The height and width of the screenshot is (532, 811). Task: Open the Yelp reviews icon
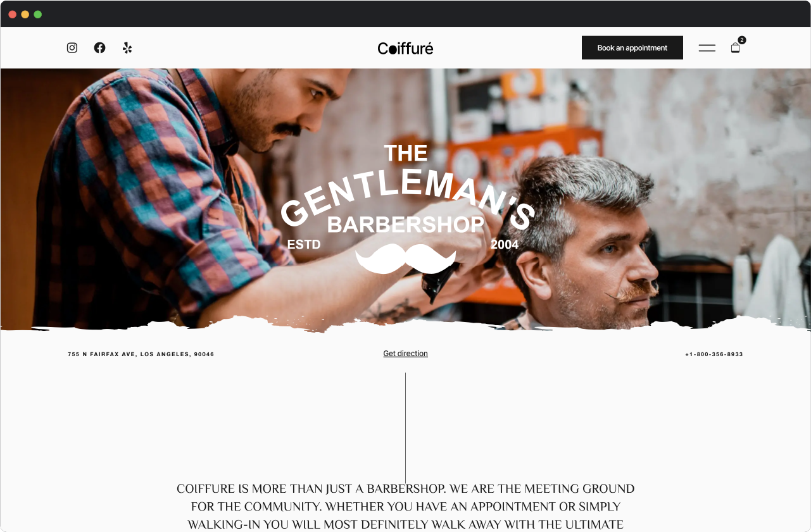(x=127, y=47)
